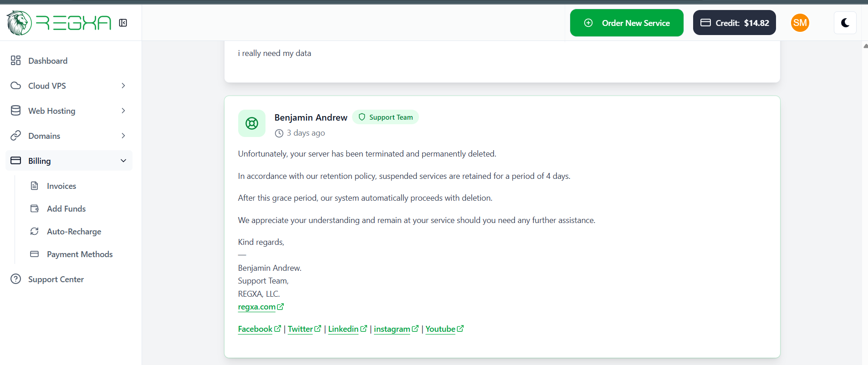This screenshot has width=868, height=365.
Task: Open the Dashboard menu item
Action: coord(69,61)
